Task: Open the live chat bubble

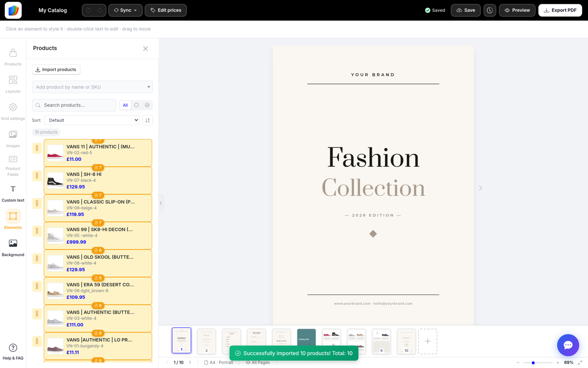Action: point(568,345)
